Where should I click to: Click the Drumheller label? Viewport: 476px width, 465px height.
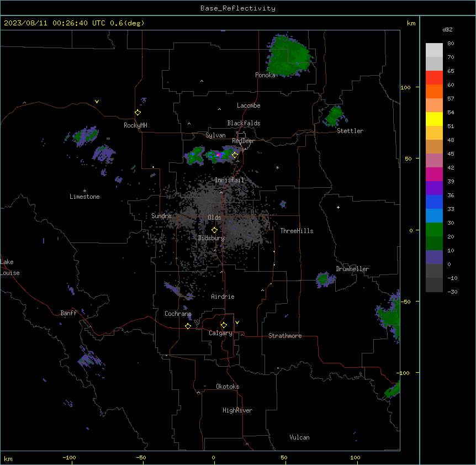click(x=352, y=269)
